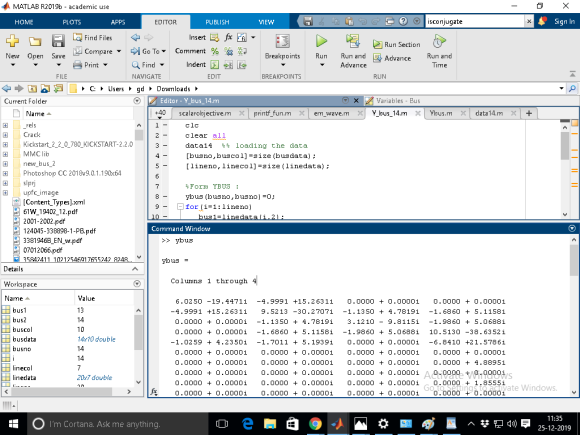Screen dimensions: 580x435
Task: Click the up one level folder icon
Action: click(x=33, y=89)
